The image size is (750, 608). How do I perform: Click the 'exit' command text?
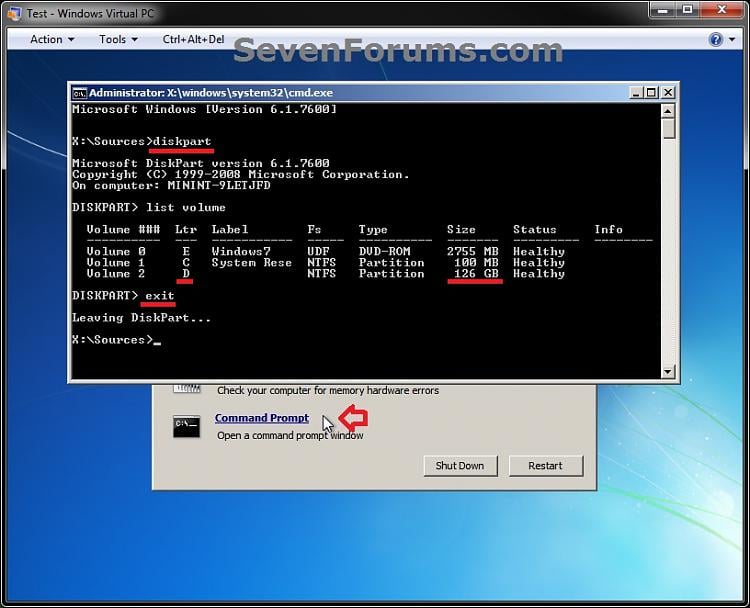pyautogui.click(x=160, y=296)
